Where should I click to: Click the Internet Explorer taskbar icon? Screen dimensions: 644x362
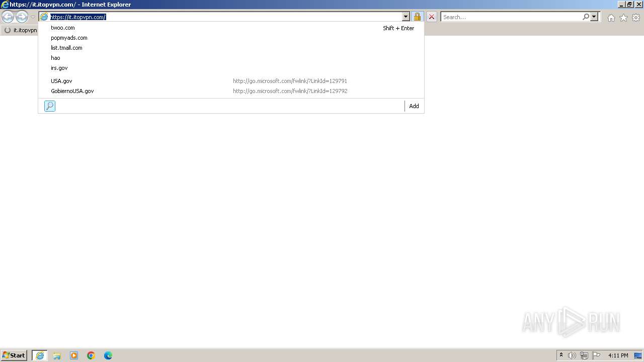(40, 355)
